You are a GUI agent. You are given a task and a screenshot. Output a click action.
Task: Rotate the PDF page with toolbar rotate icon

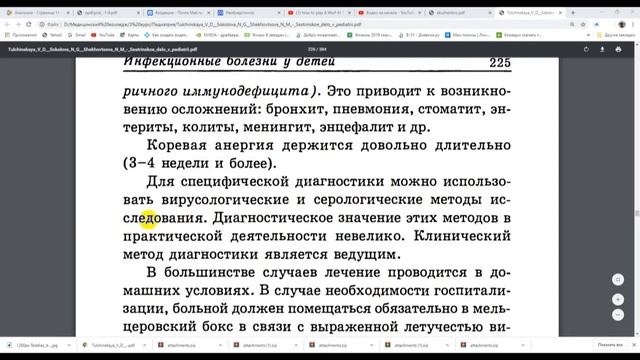click(586, 49)
